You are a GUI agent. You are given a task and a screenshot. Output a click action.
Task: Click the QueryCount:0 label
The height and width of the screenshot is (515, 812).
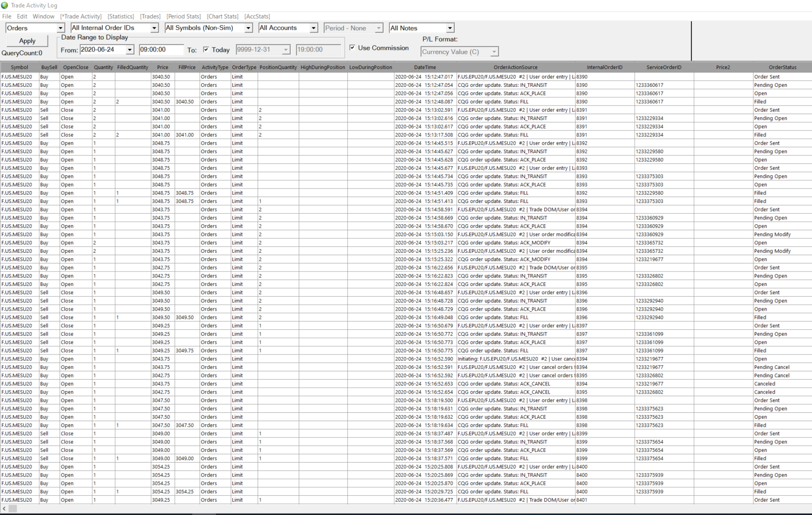pos(22,53)
